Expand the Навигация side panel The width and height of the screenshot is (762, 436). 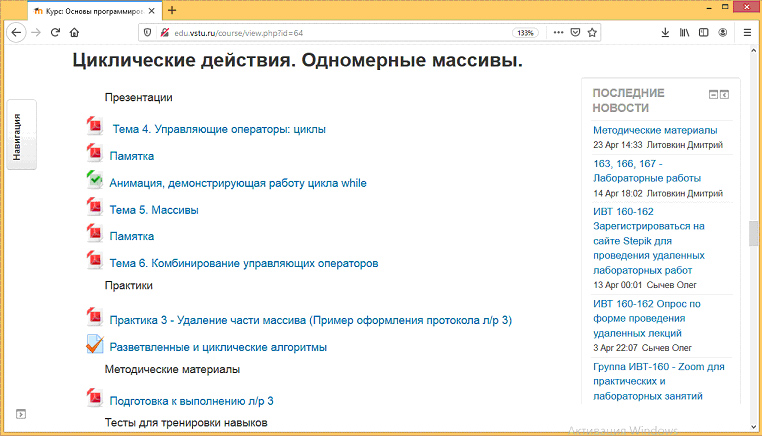tap(19, 135)
